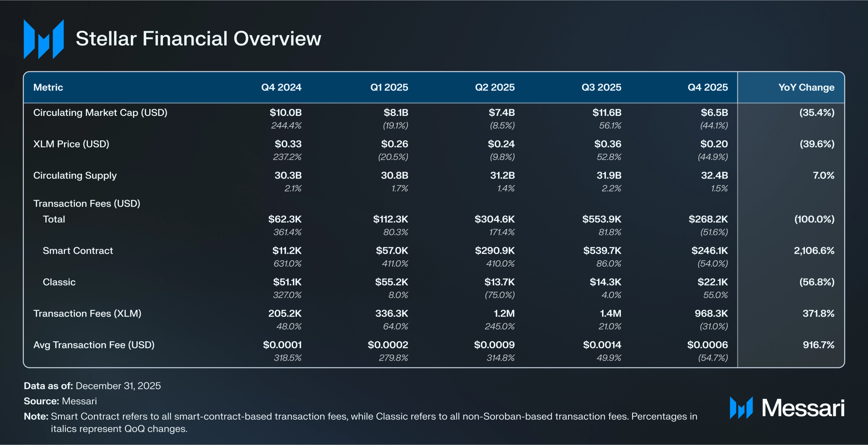The image size is (868, 445).
Task: Click the Messari wordmark text
Action: coord(803,408)
